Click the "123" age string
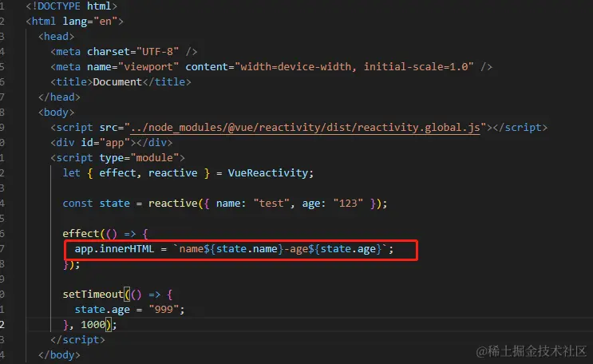 tap(348, 204)
